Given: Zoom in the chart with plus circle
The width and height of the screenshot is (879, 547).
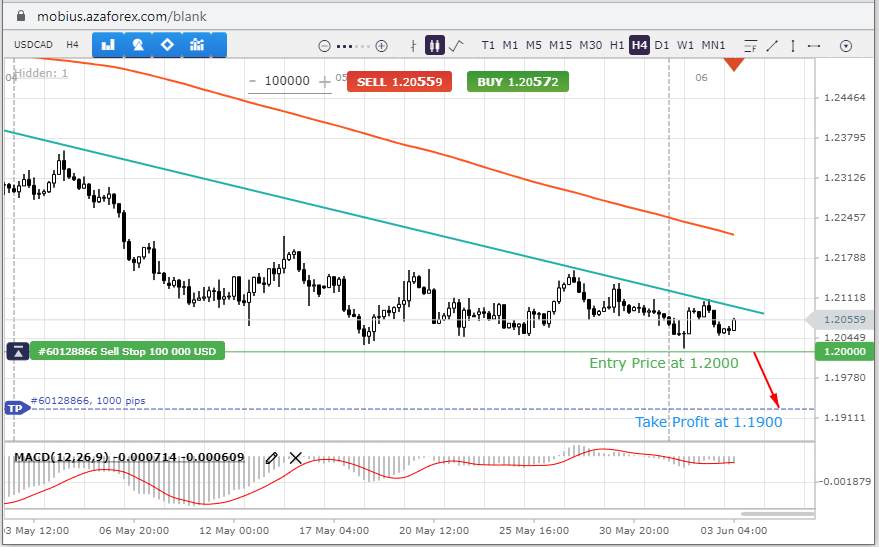Looking at the screenshot, I should point(382,46).
